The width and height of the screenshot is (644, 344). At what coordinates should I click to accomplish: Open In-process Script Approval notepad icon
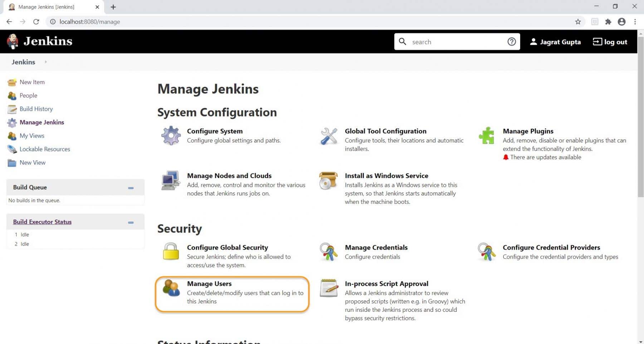click(x=328, y=288)
